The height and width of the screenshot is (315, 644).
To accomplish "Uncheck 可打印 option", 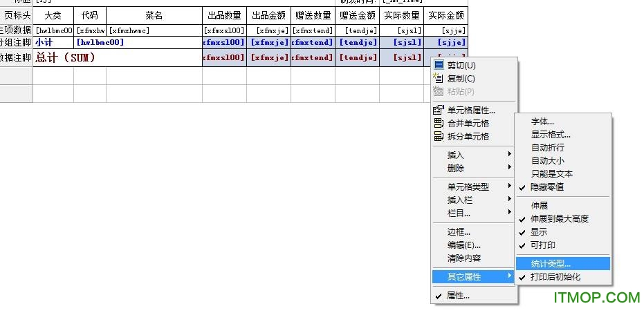I will point(563,245).
